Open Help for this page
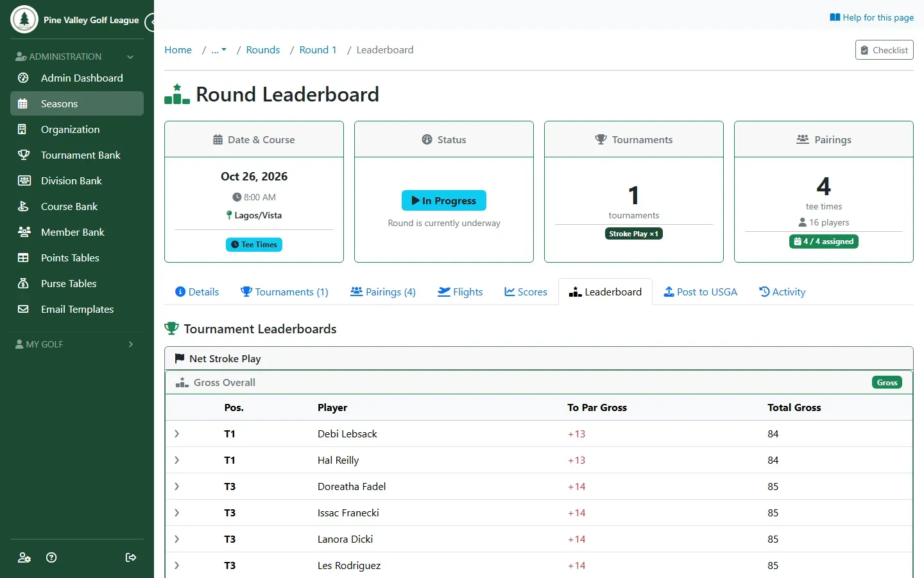924x578 pixels. click(871, 17)
